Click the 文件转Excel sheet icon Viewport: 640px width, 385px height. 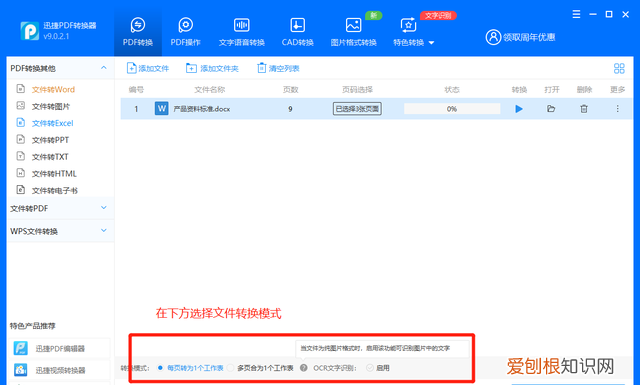click(20, 122)
